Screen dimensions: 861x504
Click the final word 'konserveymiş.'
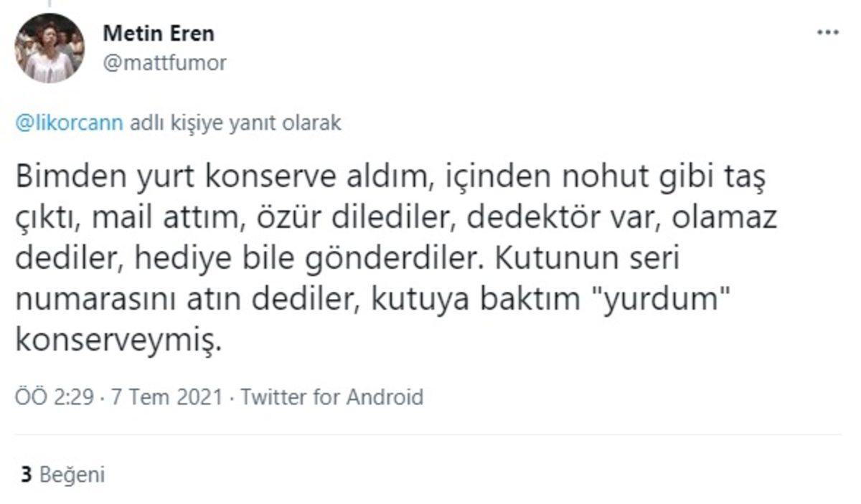tap(115, 342)
